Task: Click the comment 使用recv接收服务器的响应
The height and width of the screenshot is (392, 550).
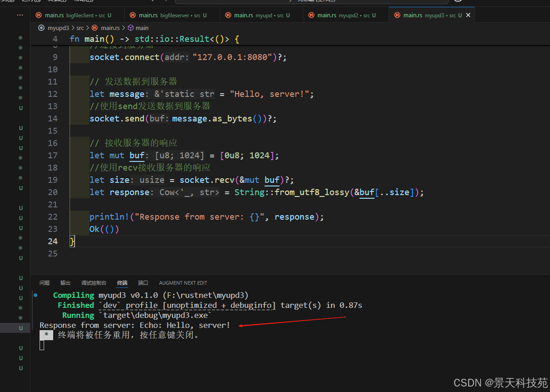Action: pos(150,168)
